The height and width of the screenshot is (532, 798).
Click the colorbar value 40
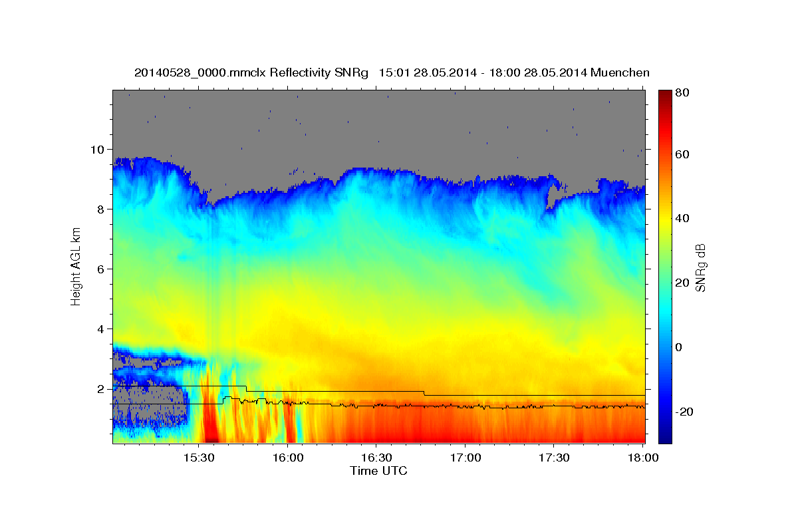pyautogui.click(x=683, y=218)
